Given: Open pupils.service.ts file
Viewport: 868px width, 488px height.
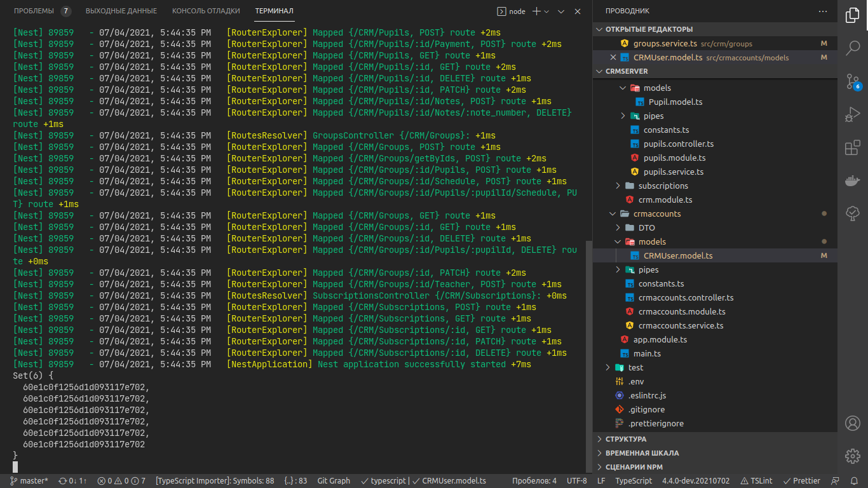Looking at the screenshot, I should point(715,172).
